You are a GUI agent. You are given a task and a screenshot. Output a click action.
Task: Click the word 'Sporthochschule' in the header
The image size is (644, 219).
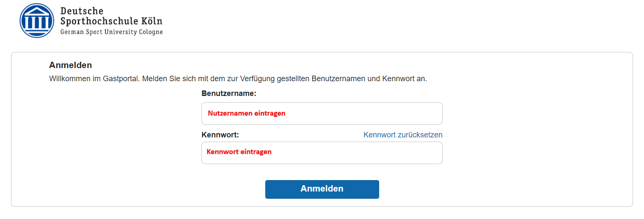click(x=99, y=21)
